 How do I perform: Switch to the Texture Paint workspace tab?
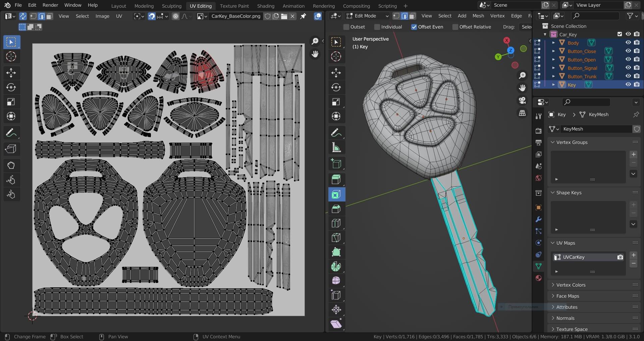pyautogui.click(x=234, y=6)
